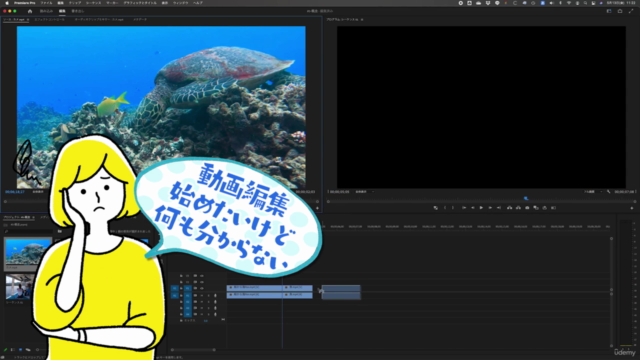Open the ウィンドウ menu
The height and width of the screenshot is (360, 640).
click(180, 3)
